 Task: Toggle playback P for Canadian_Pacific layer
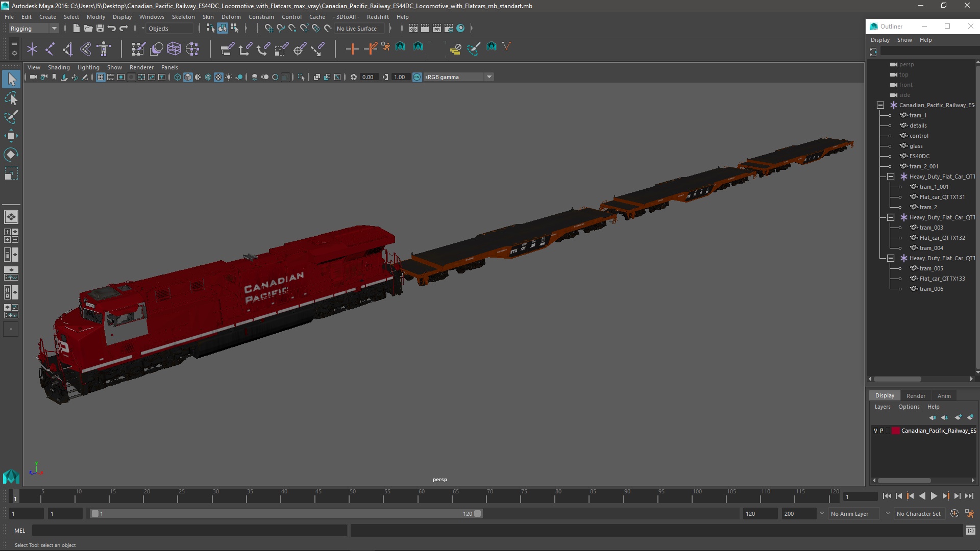881,431
